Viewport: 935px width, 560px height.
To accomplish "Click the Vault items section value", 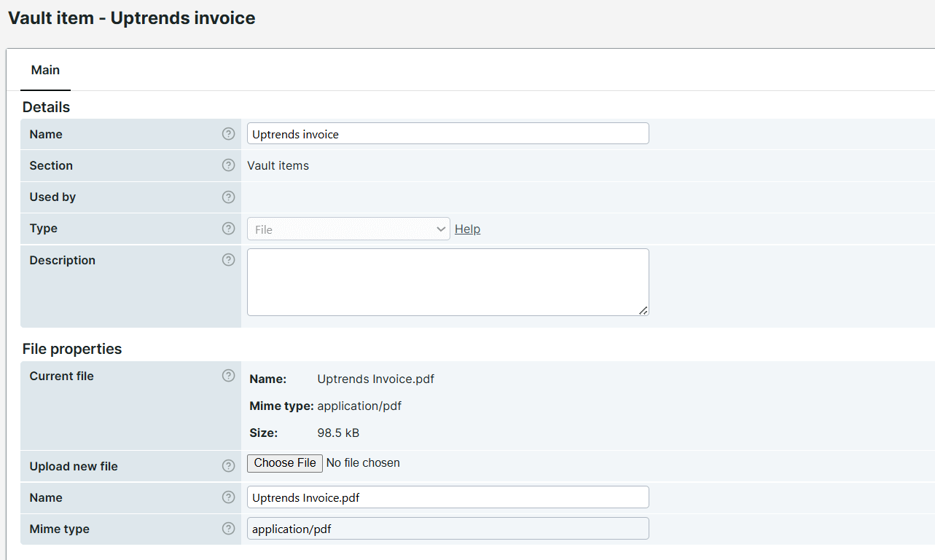I will pyautogui.click(x=278, y=166).
